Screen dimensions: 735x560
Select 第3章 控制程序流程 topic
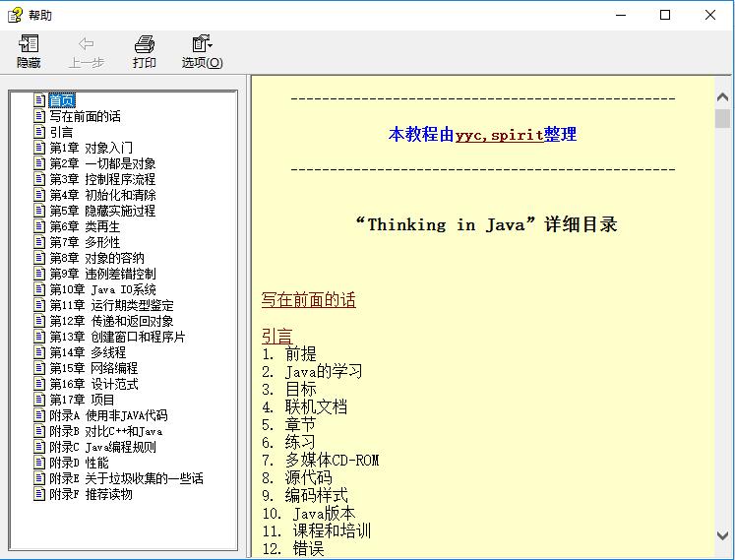[x=102, y=179]
